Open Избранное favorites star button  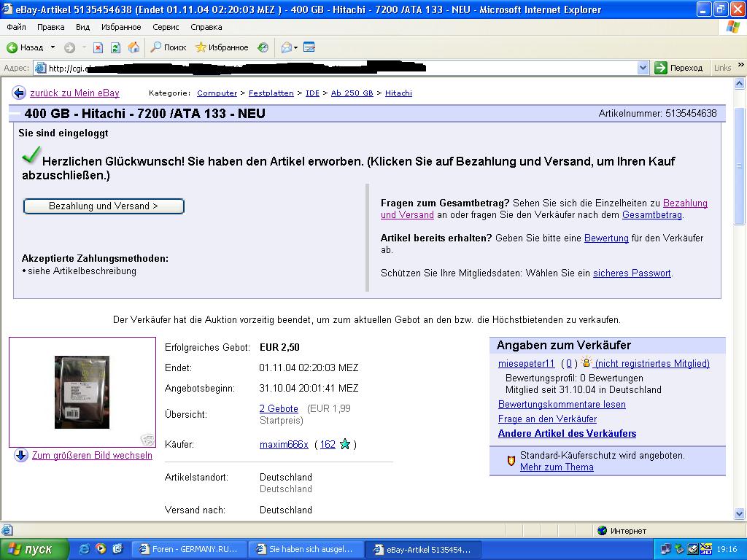pos(222,47)
